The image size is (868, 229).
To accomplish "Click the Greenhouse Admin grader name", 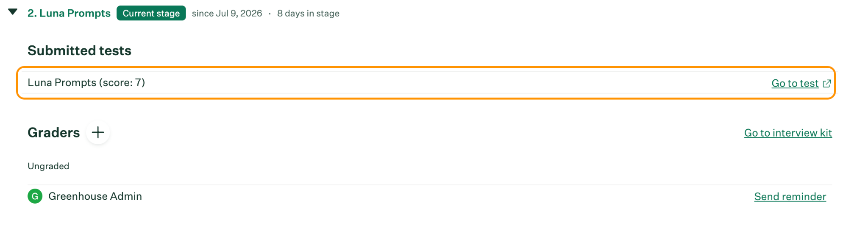I will [x=95, y=196].
